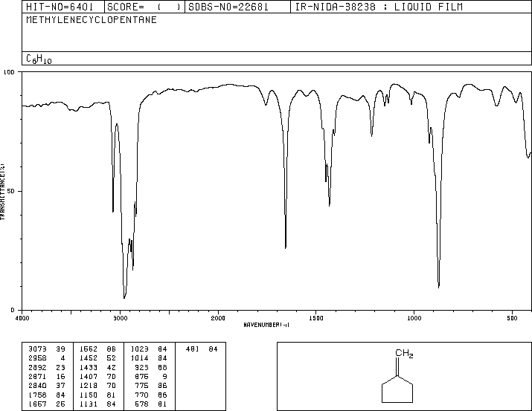Select peak table entry 2892

click(x=37, y=367)
